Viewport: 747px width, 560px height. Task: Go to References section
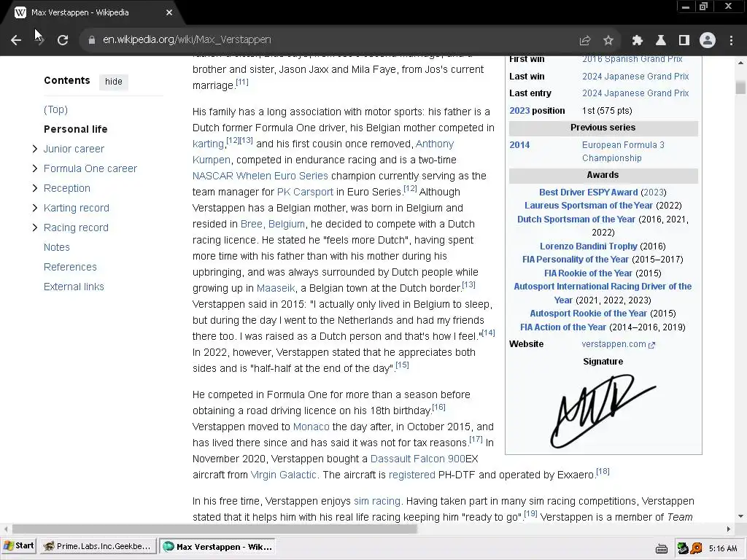point(70,267)
